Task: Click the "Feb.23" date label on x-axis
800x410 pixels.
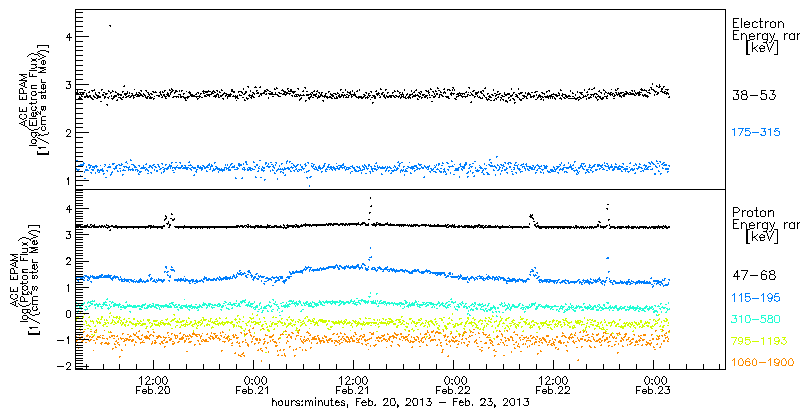Action: click(654, 391)
